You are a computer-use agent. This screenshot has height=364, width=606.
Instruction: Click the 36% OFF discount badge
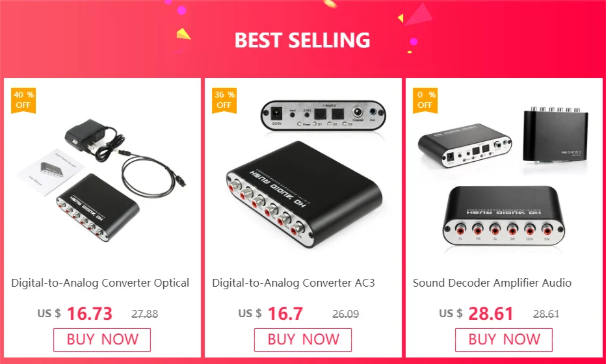[x=224, y=101]
